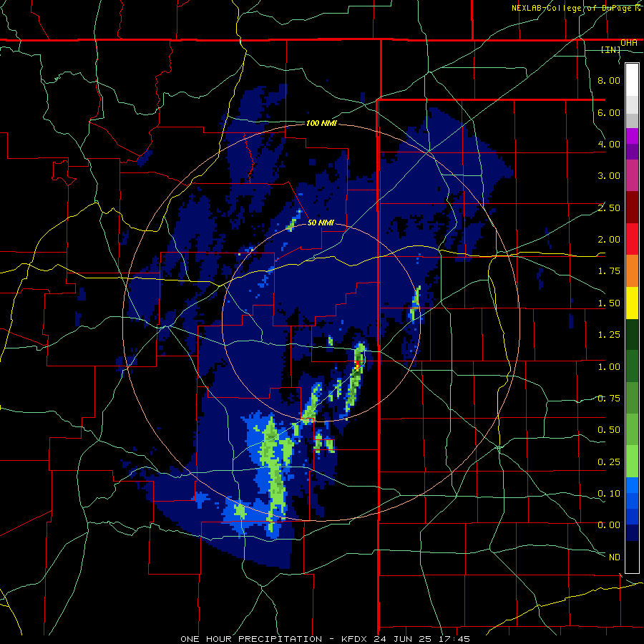Select the 1.75 legend value

[609, 271]
